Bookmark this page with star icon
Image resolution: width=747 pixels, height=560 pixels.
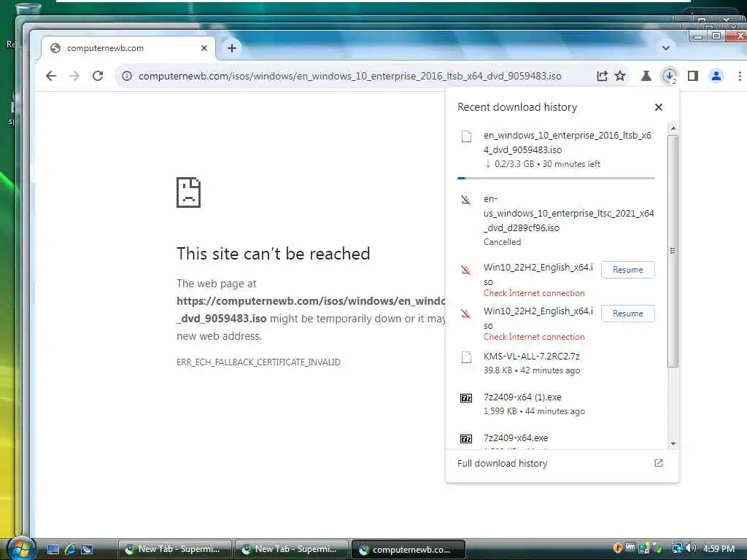(x=620, y=76)
